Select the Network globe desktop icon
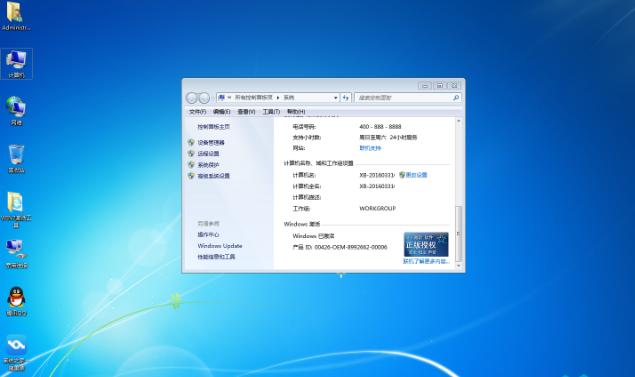635x377 pixels. click(16, 111)
